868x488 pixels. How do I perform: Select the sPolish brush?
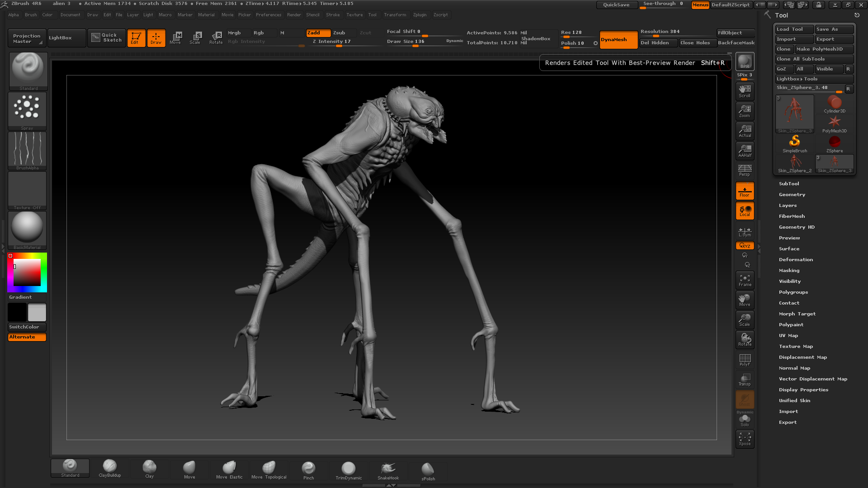click(x=428, y=471)
